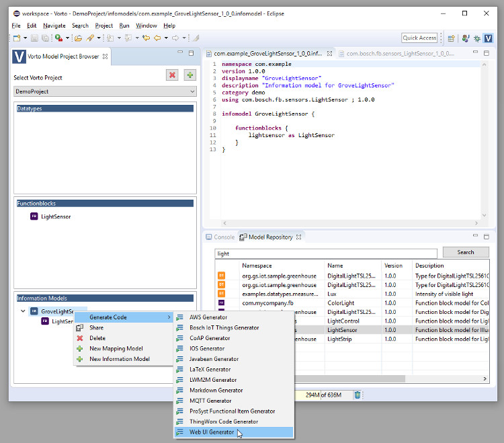Screen dimensions: 504x443
Task: Minimize the Model Repository panel
Action: (x=475, y=236)
